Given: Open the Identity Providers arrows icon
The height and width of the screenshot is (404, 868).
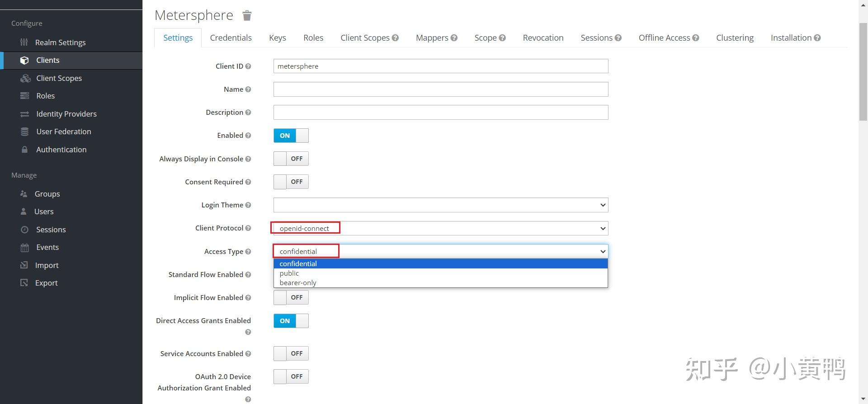Looking at the screenshot, I should point(24,114).
